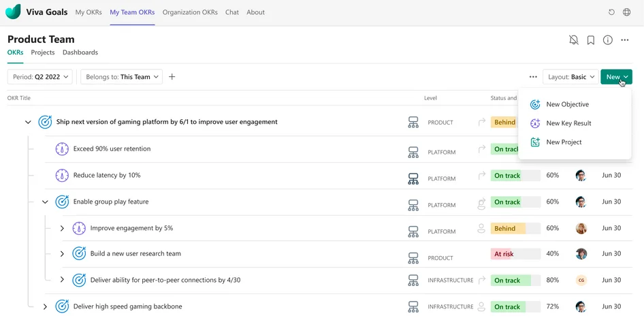The image size is (644, 318).
Task: Click the bookmark icon in header
Action: click(591, 40)
